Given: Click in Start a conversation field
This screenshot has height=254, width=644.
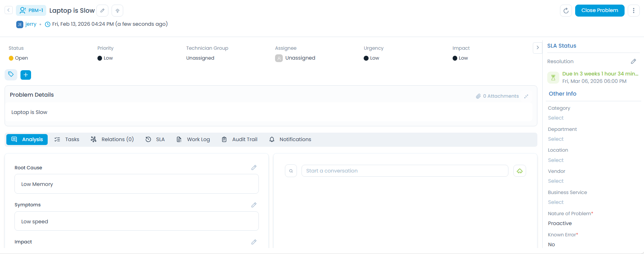Looking at the screenshot, I should 405,171.
